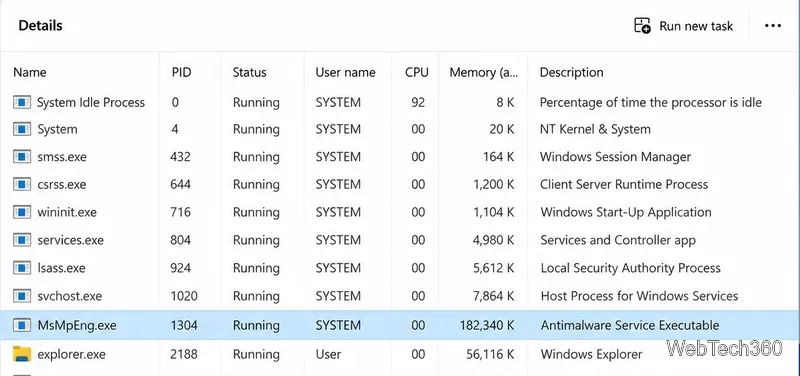Click NT Kernel & System description

[x=595, y=129]
